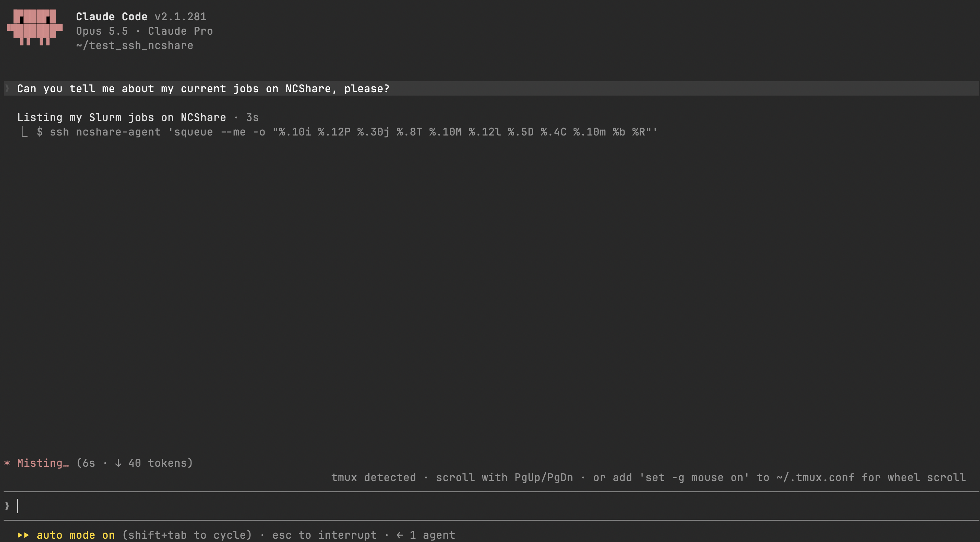The image size is (980, 542).
Task: Click the Claude Code pixel mascot logo
Action: 35,27
